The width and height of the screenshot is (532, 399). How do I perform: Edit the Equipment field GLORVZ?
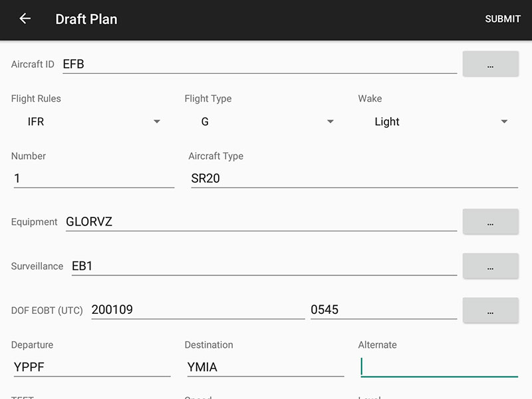[261, 221]
